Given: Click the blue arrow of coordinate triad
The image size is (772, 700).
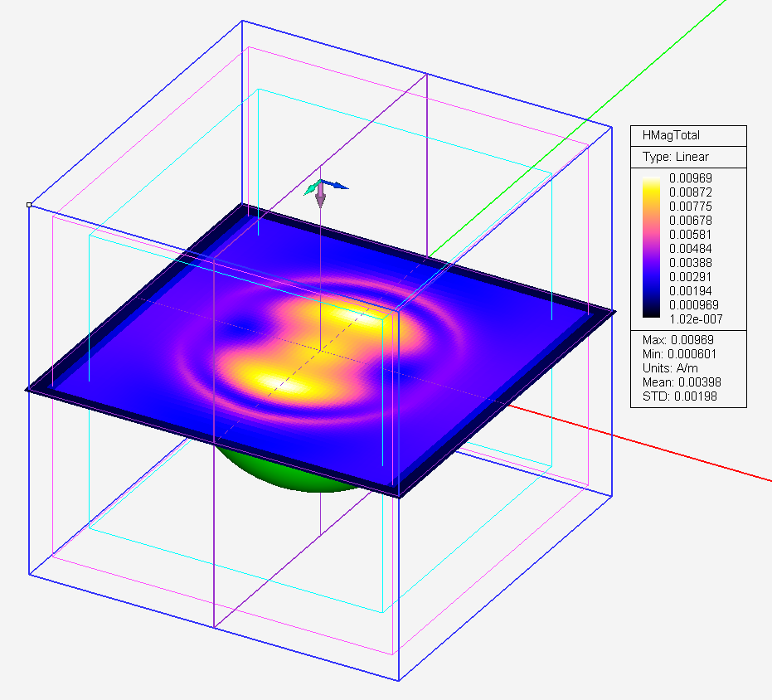Looking at the screenshot, I should [x=337, y=187].
